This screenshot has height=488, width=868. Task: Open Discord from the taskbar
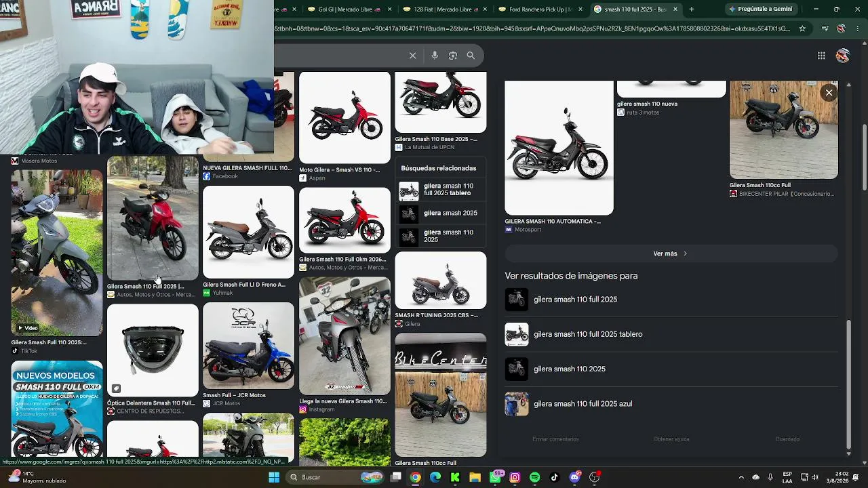574,477
